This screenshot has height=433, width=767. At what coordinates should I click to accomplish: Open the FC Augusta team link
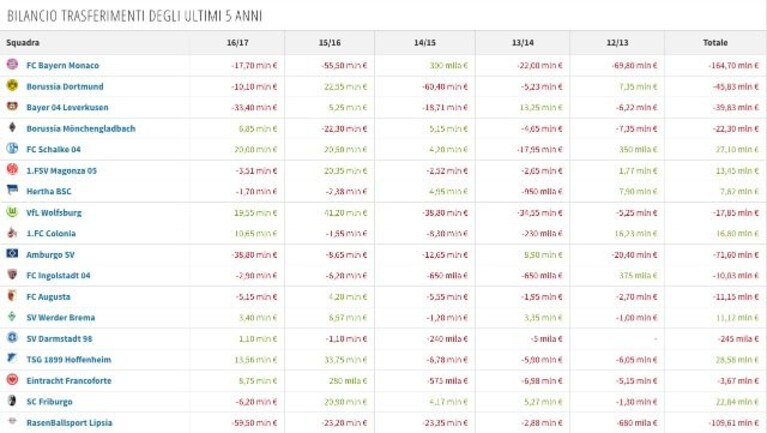(x=48, y=296)
